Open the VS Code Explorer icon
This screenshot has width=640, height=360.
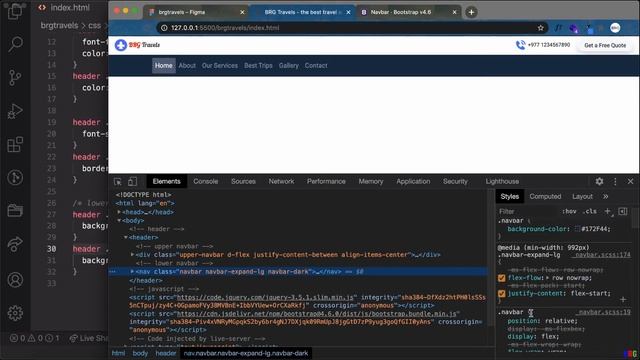tap(15, 11)
